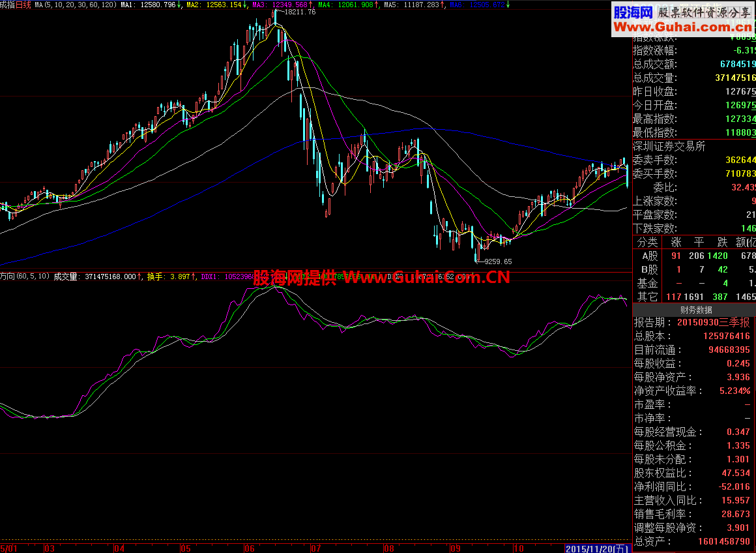
Task: Click 每股净资产 value 3.936
Action: (x=738, y=377)
